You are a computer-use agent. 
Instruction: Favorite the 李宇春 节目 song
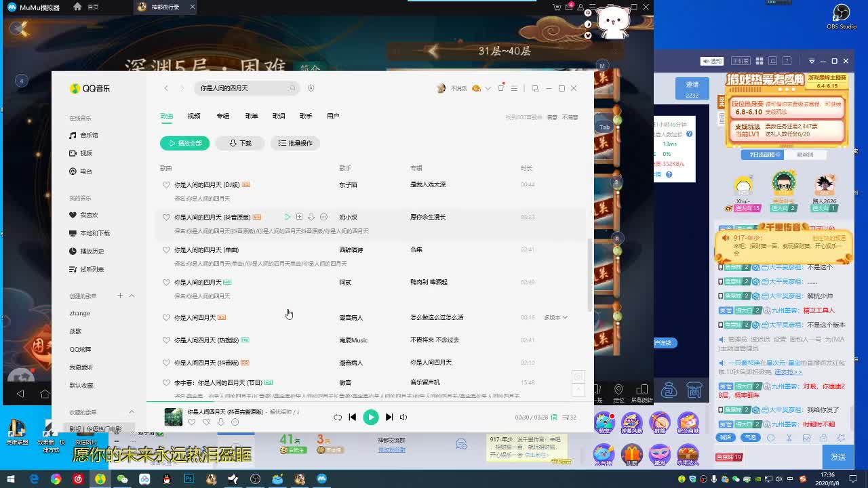tap(166, 382)
